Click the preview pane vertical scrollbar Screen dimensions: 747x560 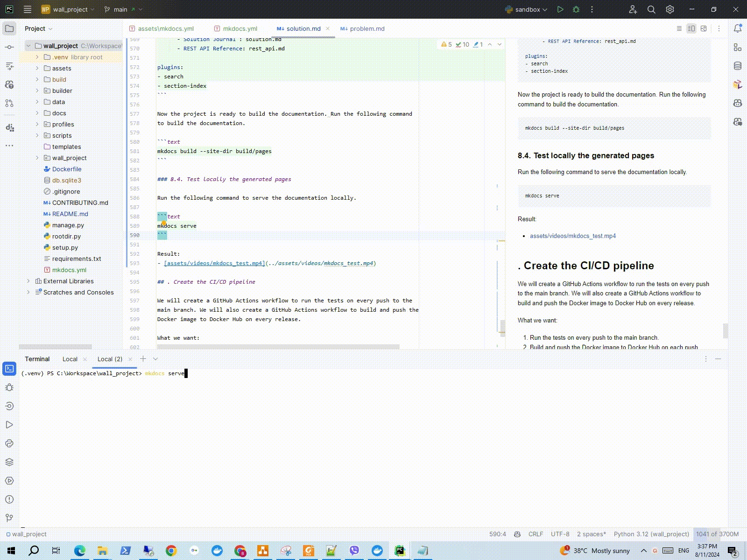726,330
